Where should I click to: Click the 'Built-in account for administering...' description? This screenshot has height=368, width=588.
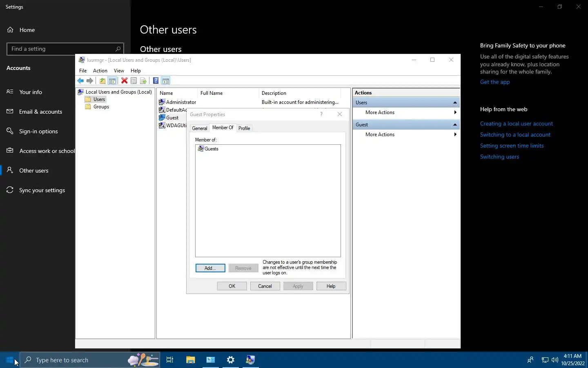point(300,102)
